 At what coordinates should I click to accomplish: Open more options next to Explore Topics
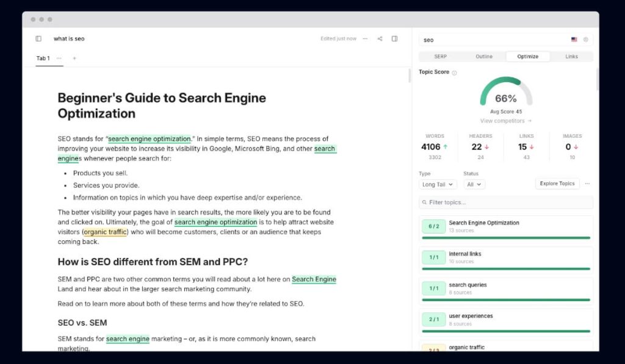[x=587, y=184]
